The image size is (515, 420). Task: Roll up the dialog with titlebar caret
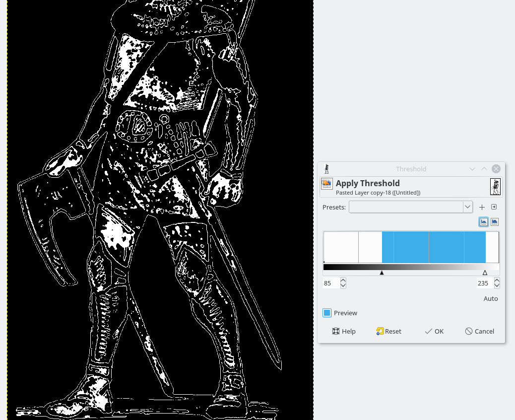pos(484,169)
